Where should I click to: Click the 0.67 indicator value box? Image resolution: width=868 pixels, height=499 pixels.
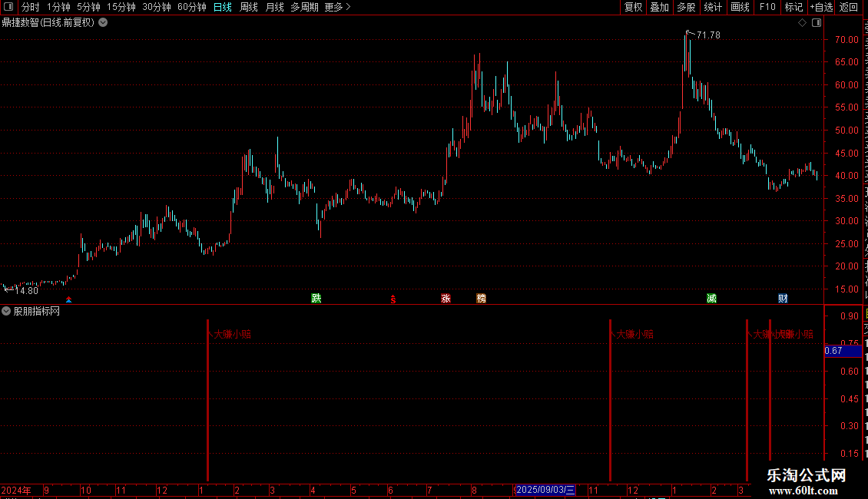point(843,351)
